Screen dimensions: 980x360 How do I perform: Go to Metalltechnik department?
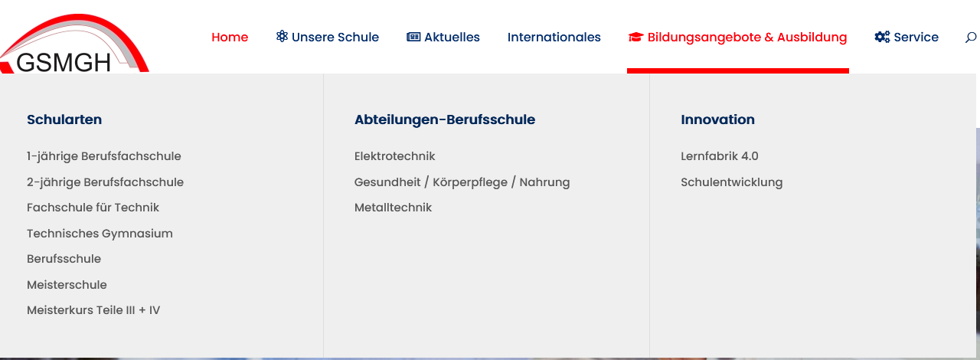click(x=393, y=208)
